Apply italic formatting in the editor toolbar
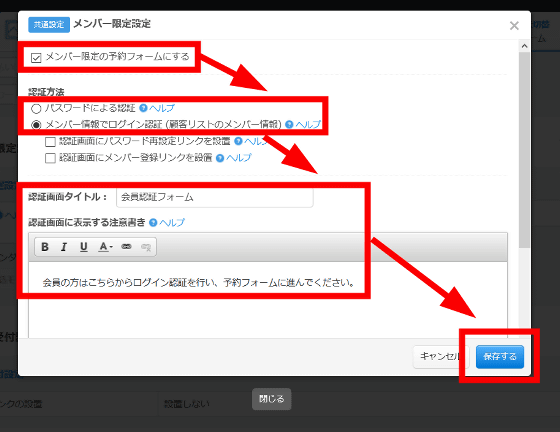Image resolution: width=560 pixels, height=432 pixels. tap(64, 247)
